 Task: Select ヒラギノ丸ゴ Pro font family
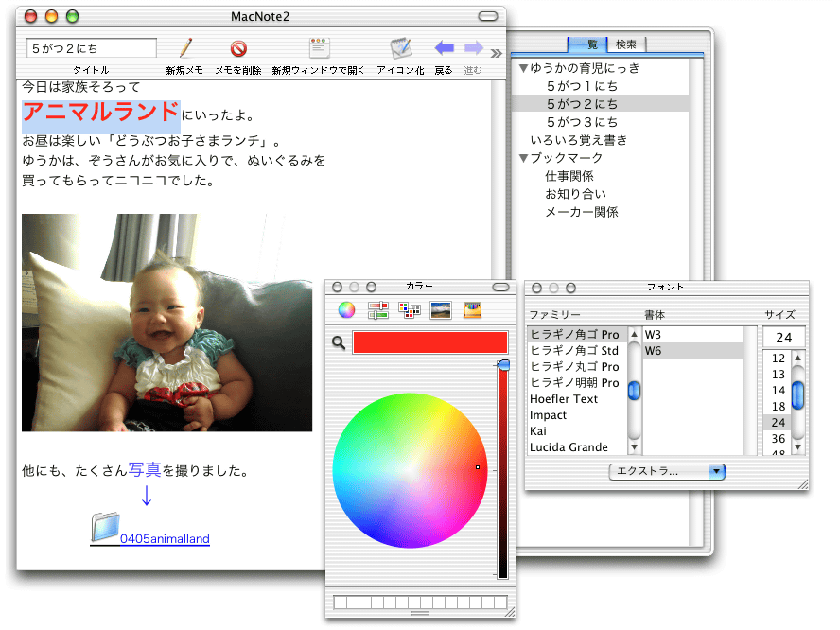pyautogui.click(x=576, y=366)
